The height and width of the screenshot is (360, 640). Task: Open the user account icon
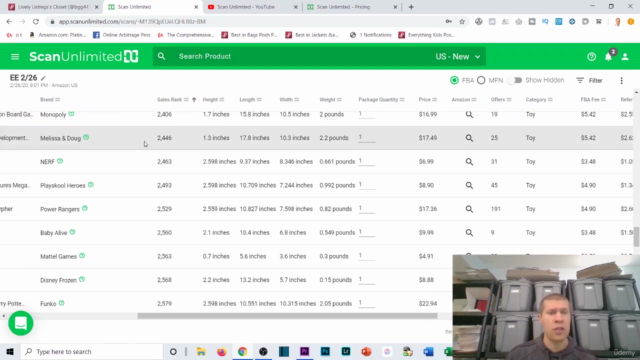[x=625, y=57]
